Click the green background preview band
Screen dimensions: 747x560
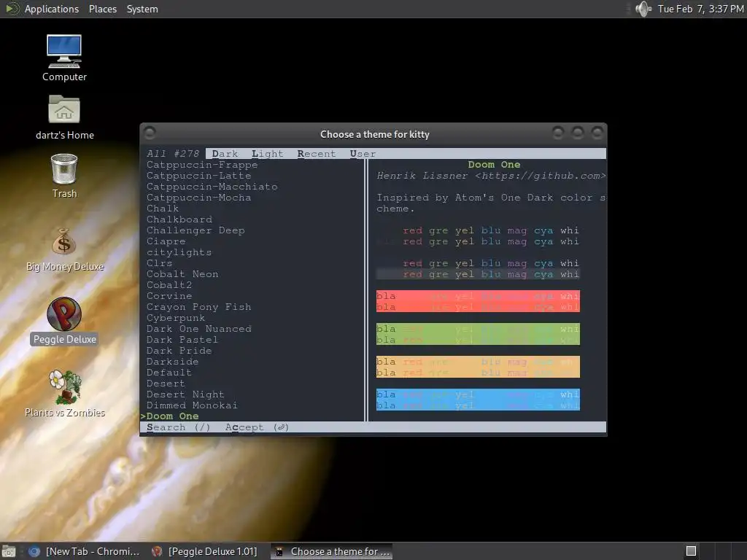coord(478,334)
